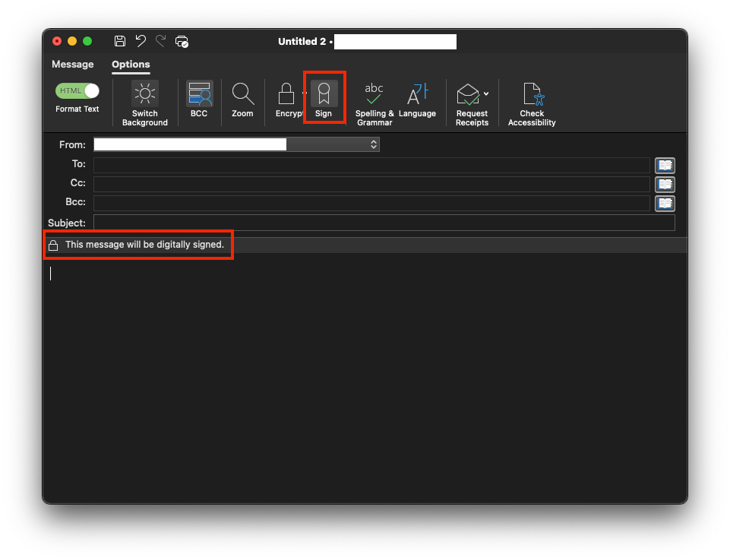Close the compose window with red button
The height and width of the screenshot is (560, 730).
[x=57, y=41]
